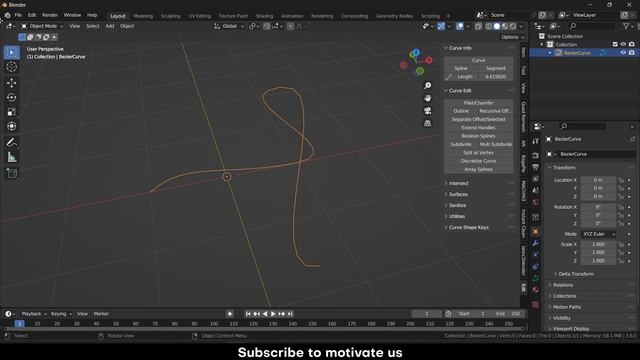This screenshot has width=640, height=360.
Task: Select the Measure tool
Action: tap(11, 157)
